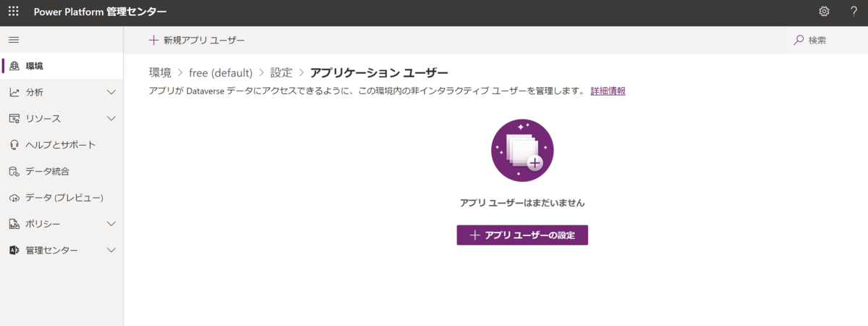Open the 環境 navigation item

point(62,66)
